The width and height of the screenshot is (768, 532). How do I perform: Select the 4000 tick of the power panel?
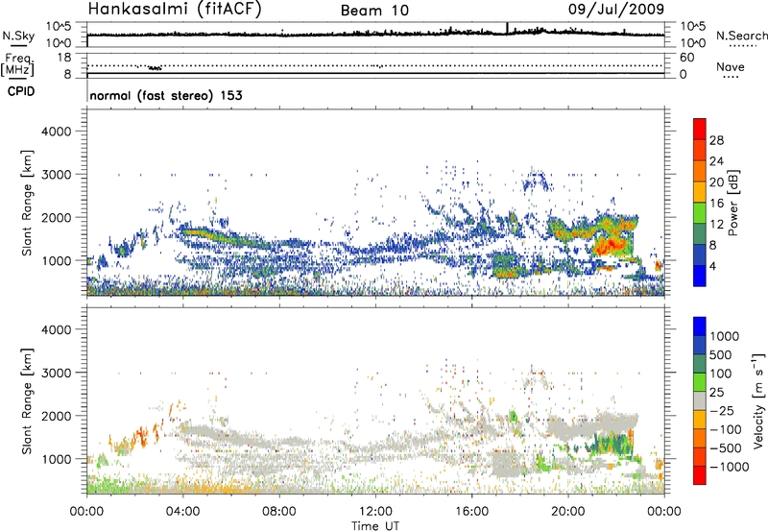tap(56, 132)
